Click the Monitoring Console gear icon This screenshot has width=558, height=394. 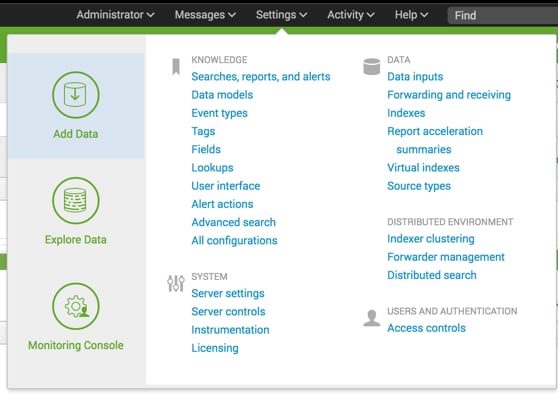tap(76, 306)
